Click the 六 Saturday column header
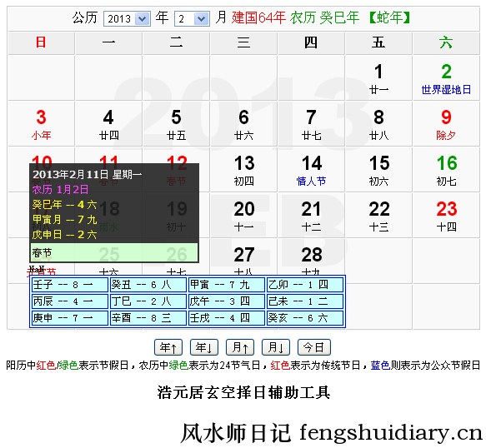The image size is (486, 448). tap(446, 42)
